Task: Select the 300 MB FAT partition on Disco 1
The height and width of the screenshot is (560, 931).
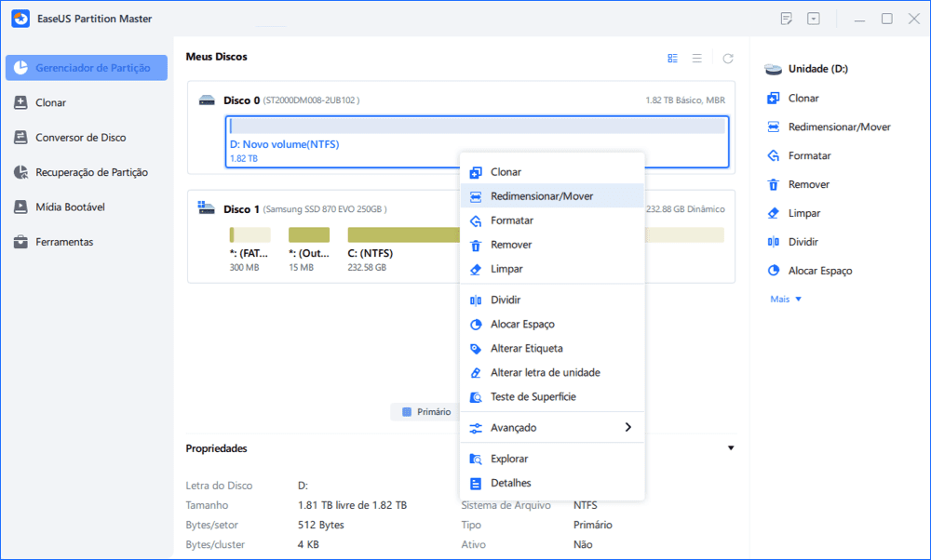Action: [250, 249]
